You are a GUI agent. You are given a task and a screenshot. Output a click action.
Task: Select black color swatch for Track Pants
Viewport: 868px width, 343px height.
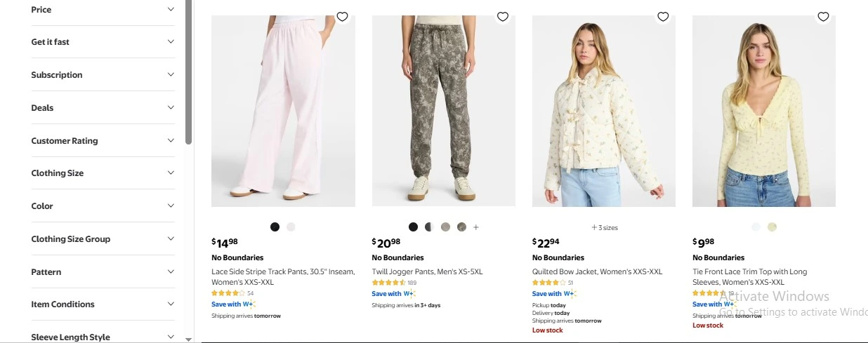275,227
